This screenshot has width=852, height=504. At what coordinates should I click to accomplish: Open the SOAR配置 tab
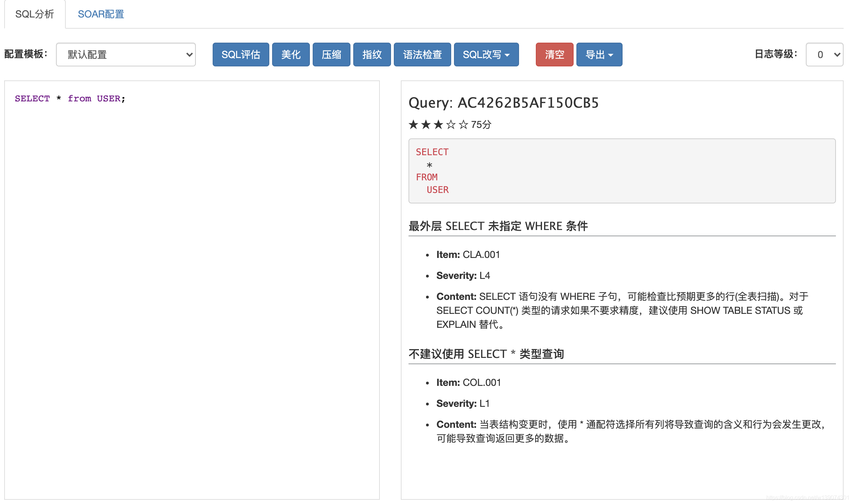pyautogui.click(x=101, y=14)
